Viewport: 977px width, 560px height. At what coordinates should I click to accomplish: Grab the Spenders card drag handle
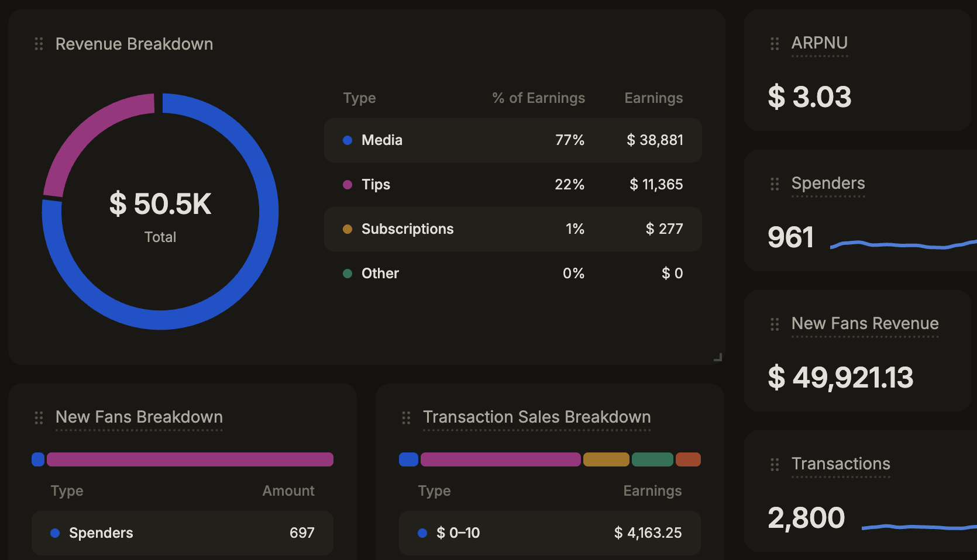click(775, 184)
